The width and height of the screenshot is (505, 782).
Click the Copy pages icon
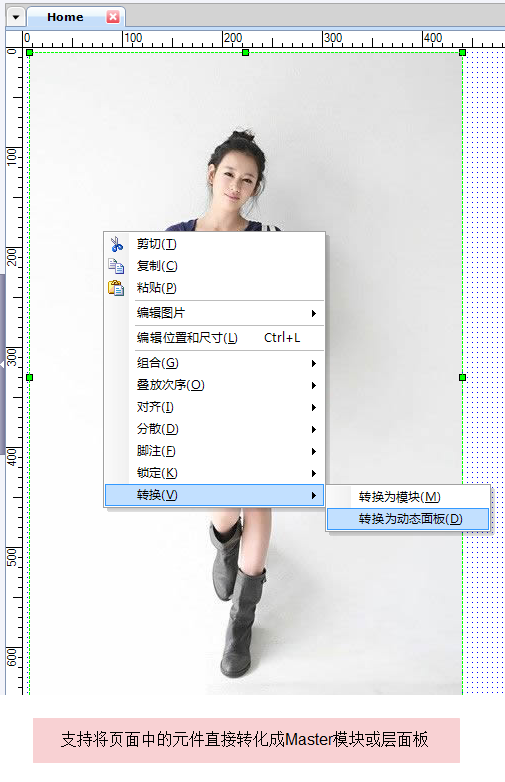[x=116, y=266]
